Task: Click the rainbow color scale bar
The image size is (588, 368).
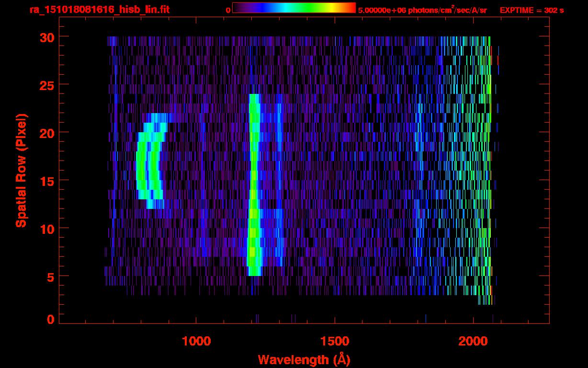Action: 294,8
